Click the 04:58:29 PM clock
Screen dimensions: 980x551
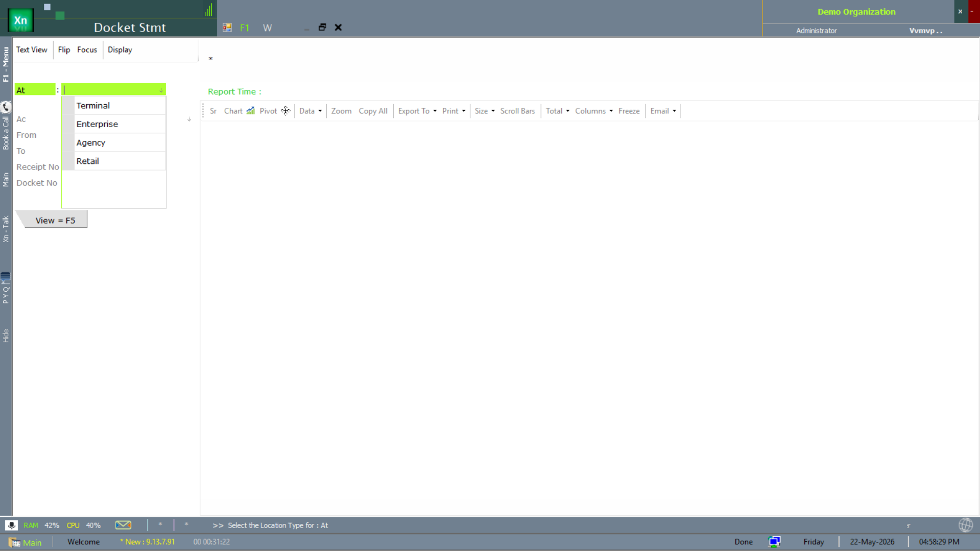939,542
